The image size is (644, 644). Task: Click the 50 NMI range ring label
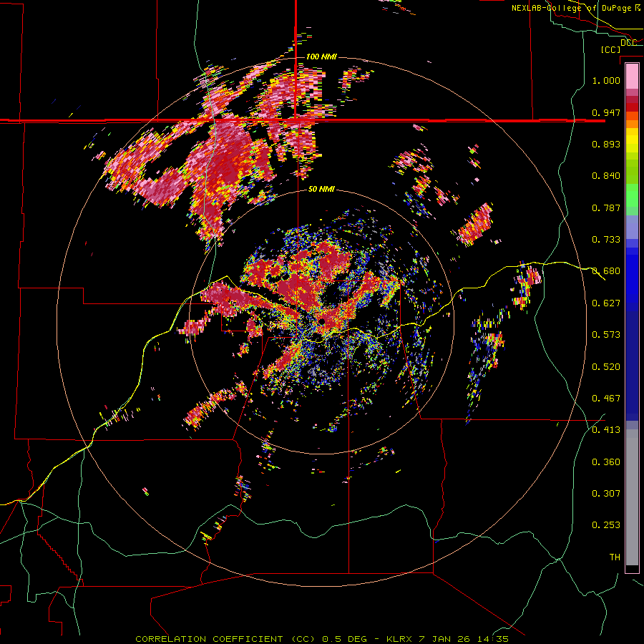coord(321,189)
